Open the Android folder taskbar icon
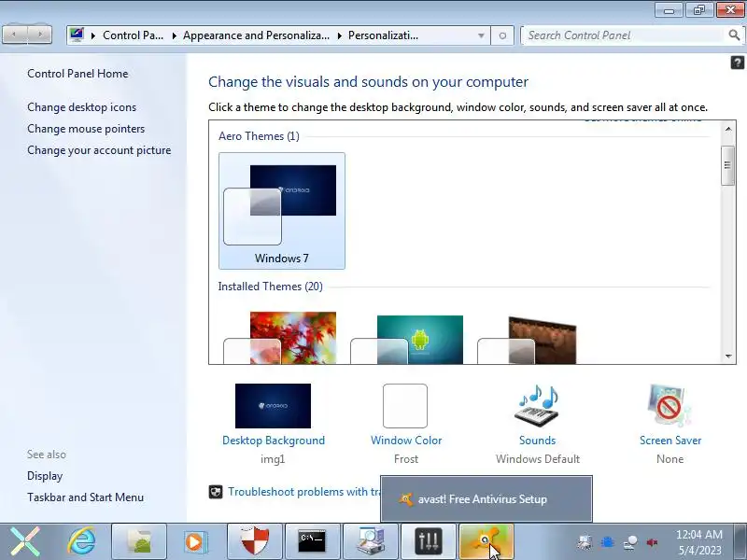 point(139,541)
